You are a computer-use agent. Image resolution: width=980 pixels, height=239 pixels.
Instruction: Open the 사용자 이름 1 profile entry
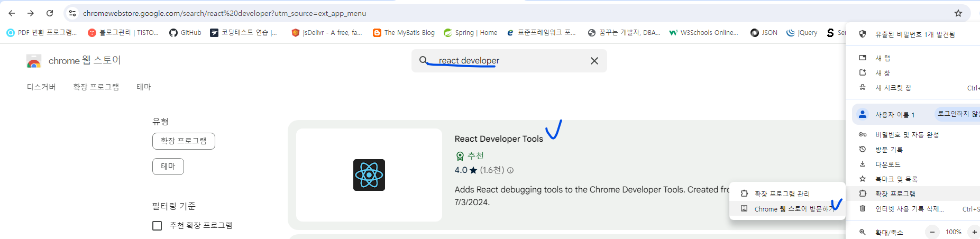(894, 115)
